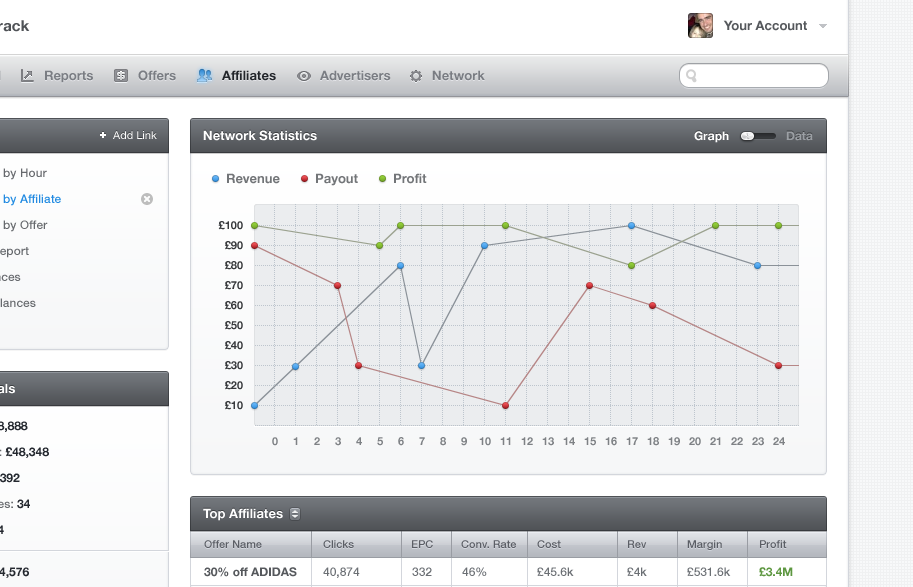Open the by Affiliate sidebar link
The width and height of the screenshot is (913, 587).
tap(31, 199)
